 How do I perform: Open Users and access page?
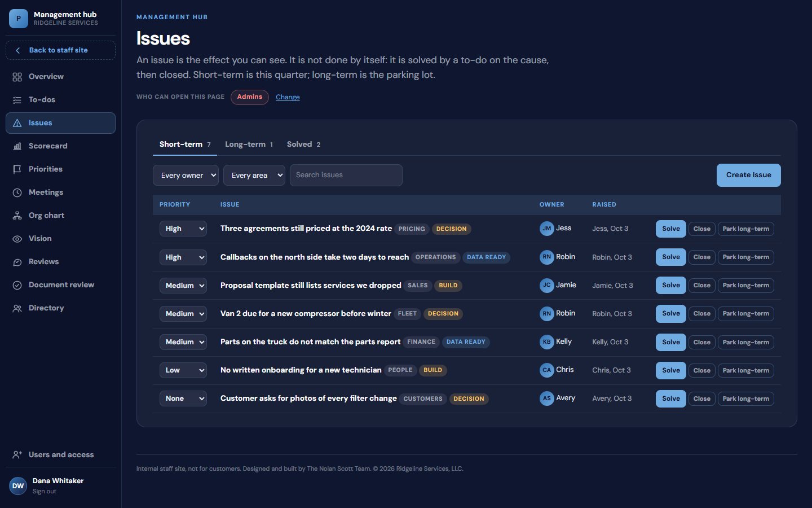pyautogui.click(x=60, y=455)
